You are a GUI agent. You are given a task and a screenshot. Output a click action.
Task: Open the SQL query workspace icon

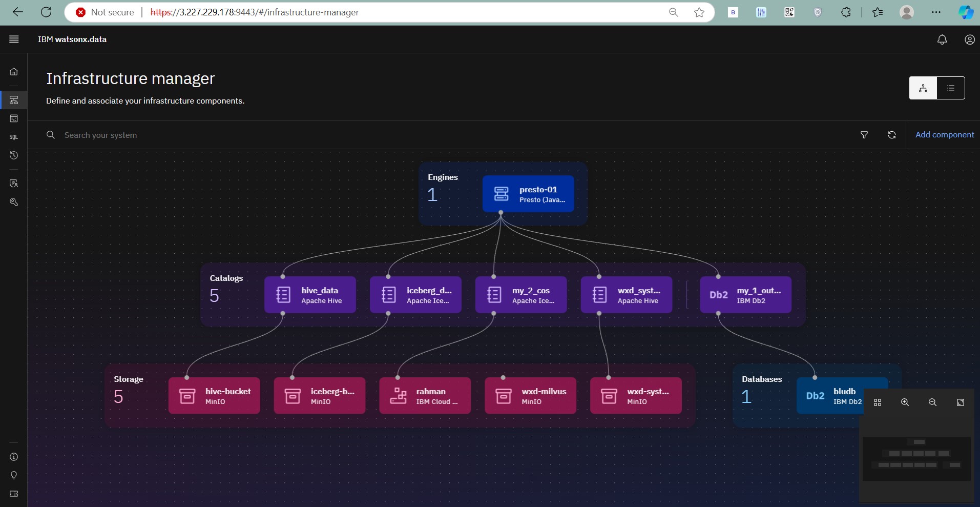(14, 137)
